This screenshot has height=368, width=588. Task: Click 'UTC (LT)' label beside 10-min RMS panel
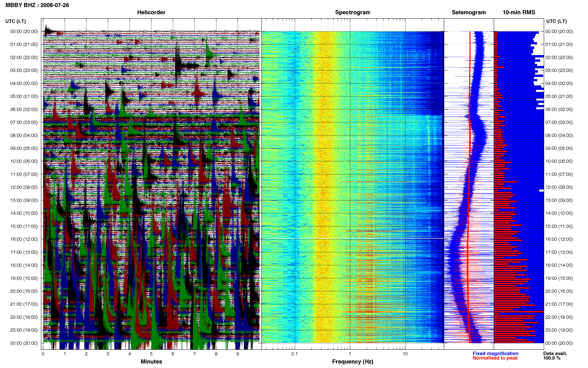pos(556,21)
